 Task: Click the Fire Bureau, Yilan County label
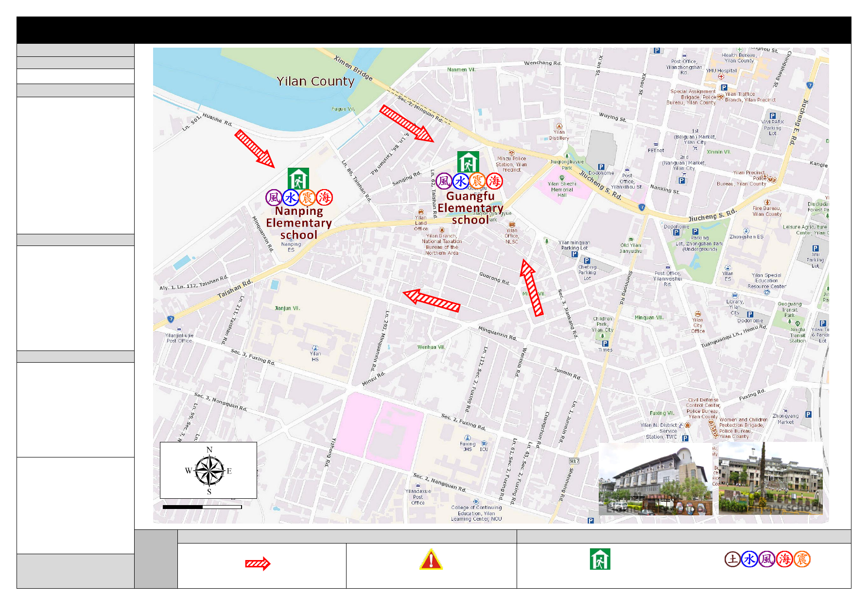(x=767, y=211)
